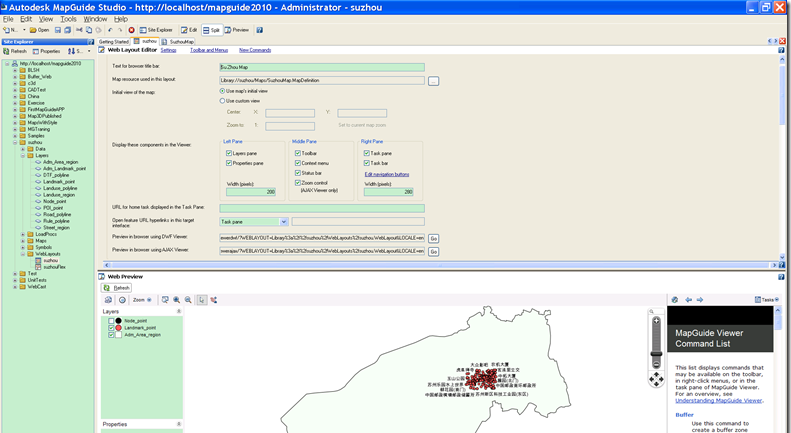Open Properties in Site Explorer toolbar
This screenshot has width=791, height=433.
(x=46, y=51)
